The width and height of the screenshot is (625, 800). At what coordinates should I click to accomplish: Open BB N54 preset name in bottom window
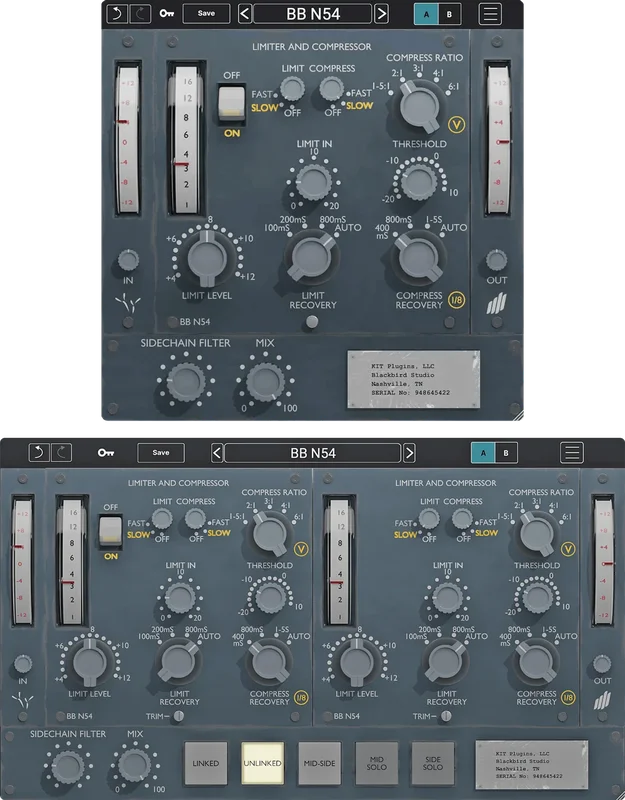[x=313, y=453]
